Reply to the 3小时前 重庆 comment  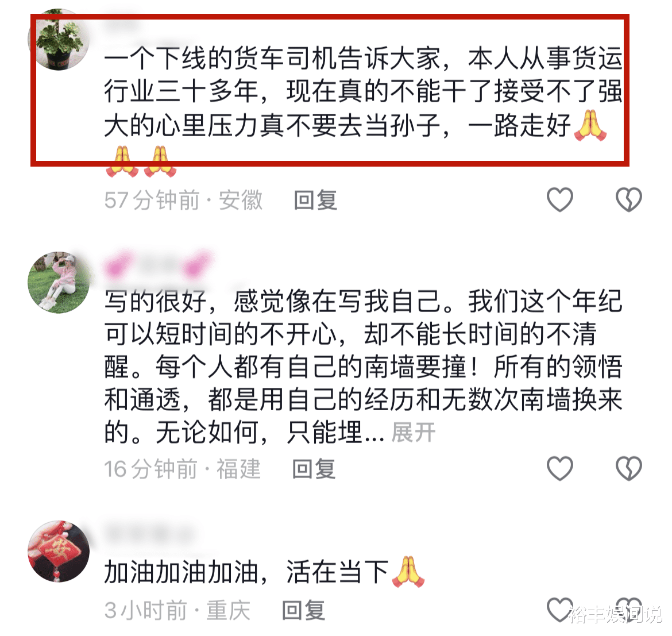(303, 610)
